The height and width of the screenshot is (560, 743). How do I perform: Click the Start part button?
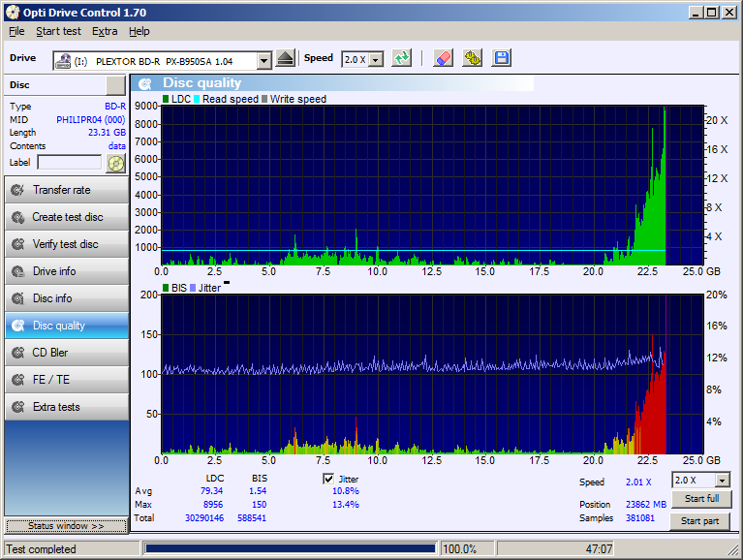pos(699,521)
